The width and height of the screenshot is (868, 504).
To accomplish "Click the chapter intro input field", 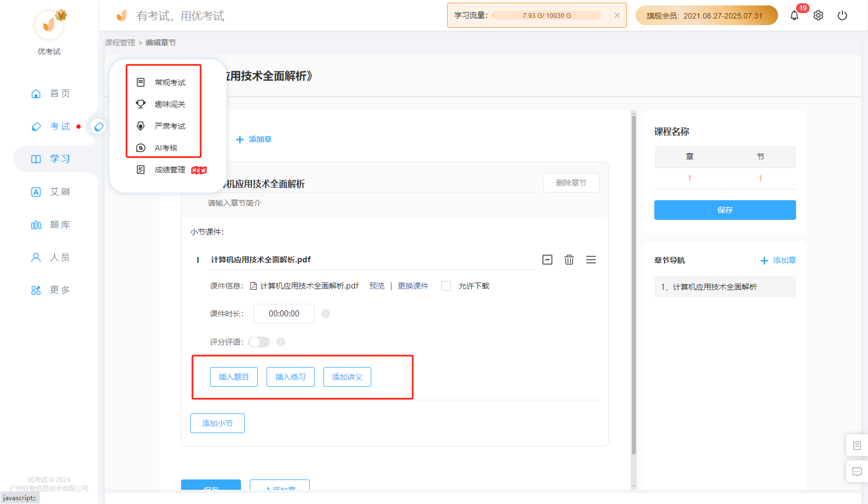I will [x=371, y=203].
